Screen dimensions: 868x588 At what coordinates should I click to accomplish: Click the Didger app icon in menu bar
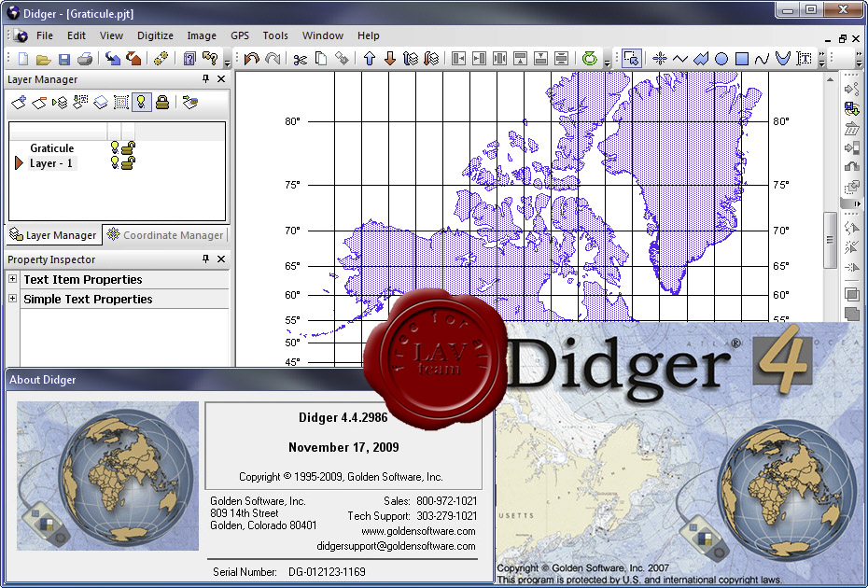coord(21,36)
